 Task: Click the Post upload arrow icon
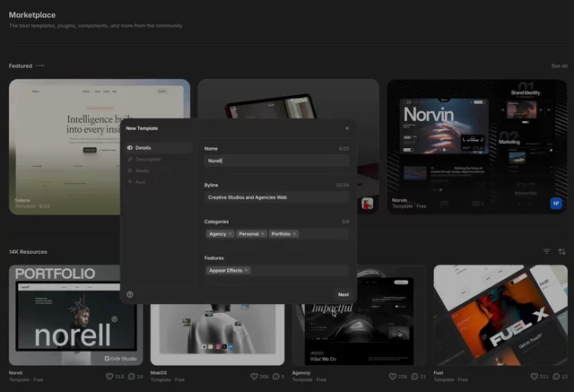point(130,182)
